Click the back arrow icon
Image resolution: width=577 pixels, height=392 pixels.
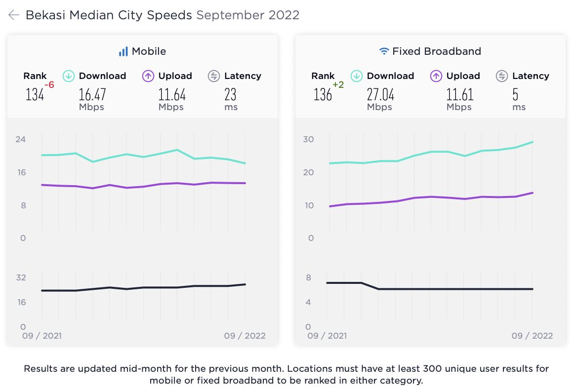tap(13, 15)
